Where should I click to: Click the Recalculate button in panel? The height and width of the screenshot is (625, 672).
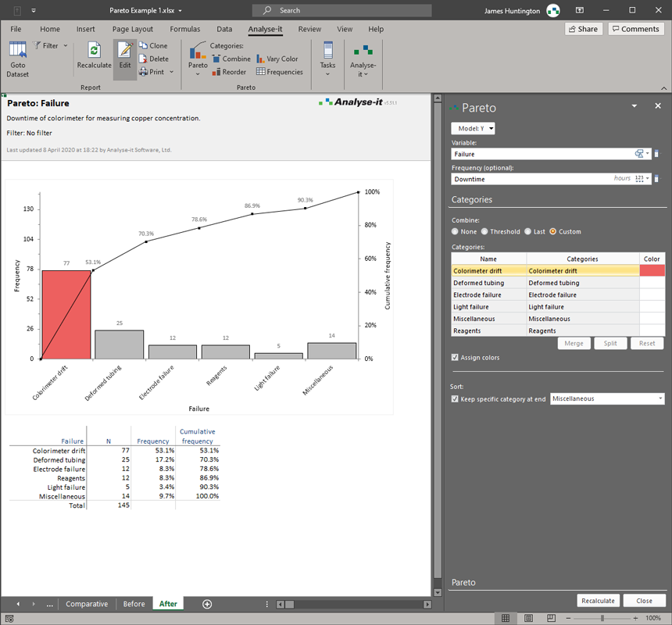[598, 601]
